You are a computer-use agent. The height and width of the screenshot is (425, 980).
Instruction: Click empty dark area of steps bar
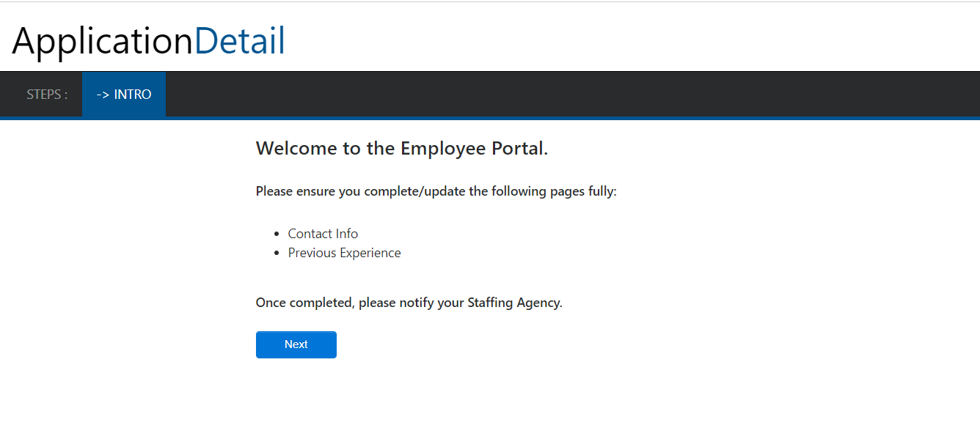coord(572,95)
